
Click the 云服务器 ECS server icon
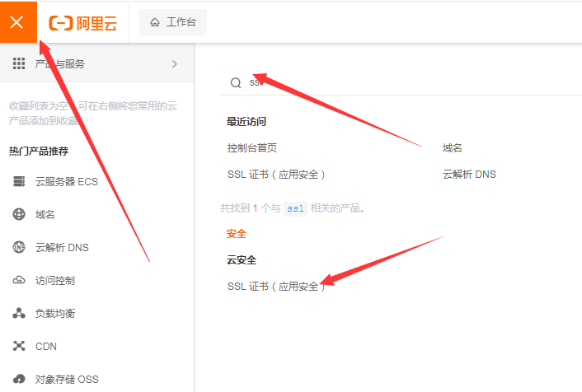click(19, 181)
